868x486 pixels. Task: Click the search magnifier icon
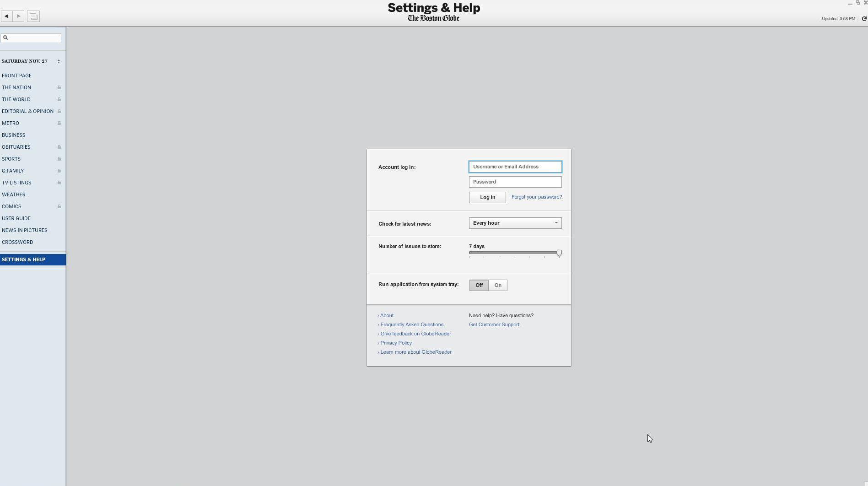tap(5, 38)
